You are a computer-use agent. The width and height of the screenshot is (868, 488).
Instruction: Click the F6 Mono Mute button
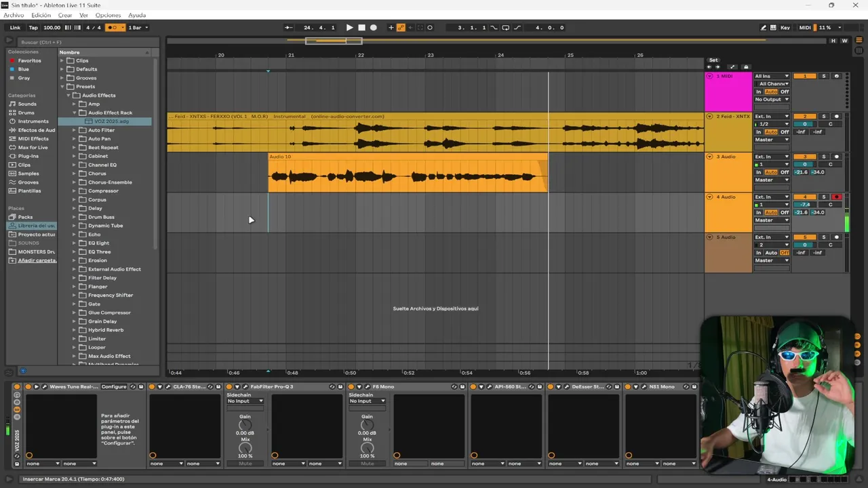pos(367,464)
